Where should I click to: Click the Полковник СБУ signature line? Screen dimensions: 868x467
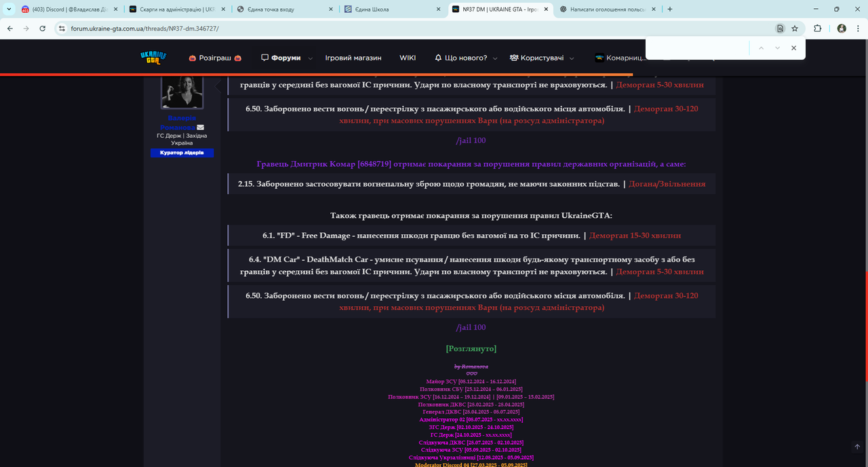[x=471, y=389]
